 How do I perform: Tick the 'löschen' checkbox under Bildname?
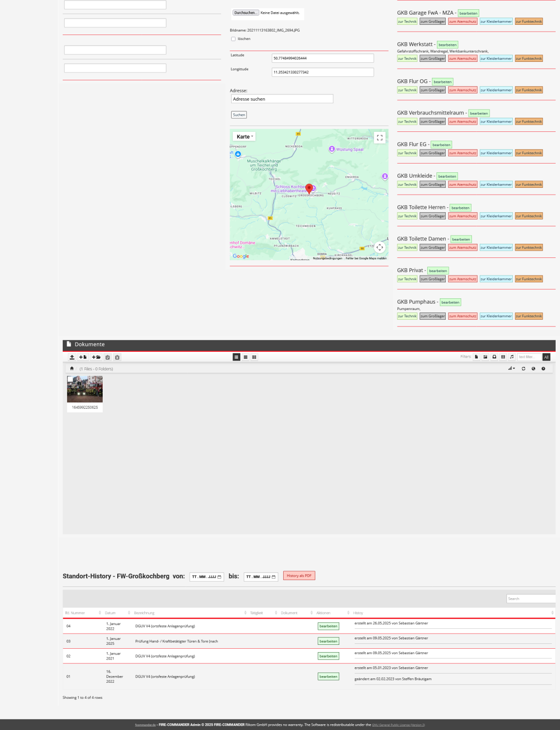click(x=234, y=39)
